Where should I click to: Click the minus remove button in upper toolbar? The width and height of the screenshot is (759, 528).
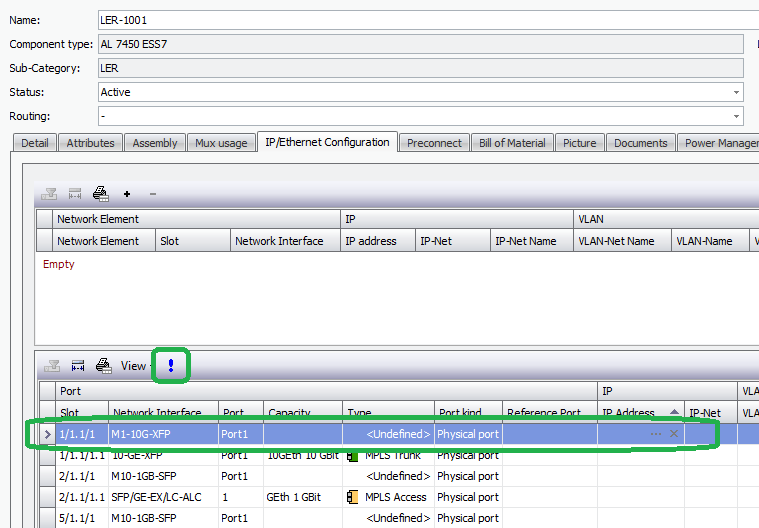(x=153, y=194)
